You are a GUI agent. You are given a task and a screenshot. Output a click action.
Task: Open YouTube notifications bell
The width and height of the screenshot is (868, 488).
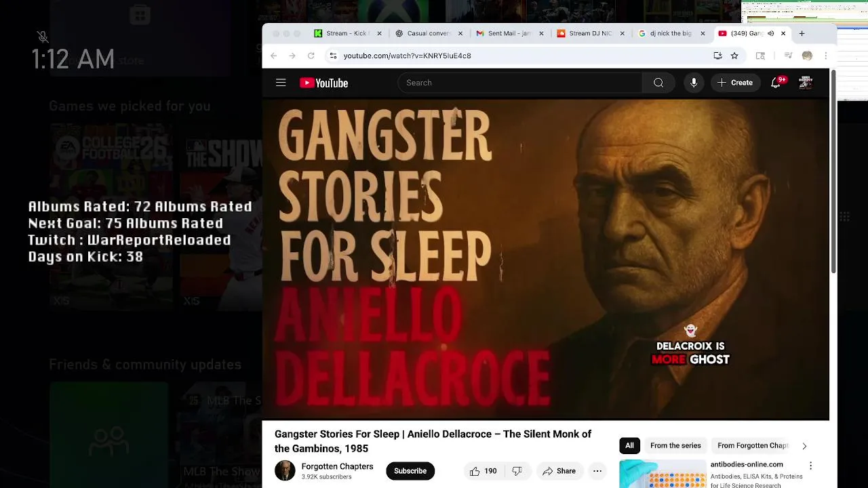(x=776, y=83)
